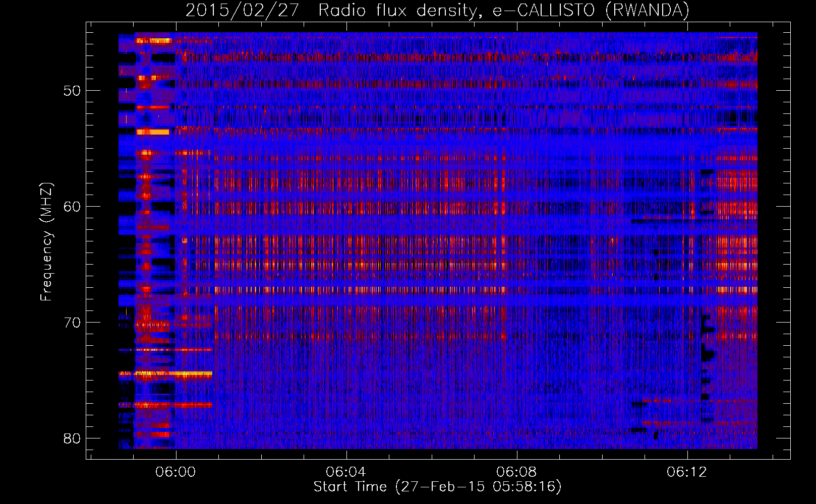
Task: Click the 06:08 time tick label
Action: [516, 472]
